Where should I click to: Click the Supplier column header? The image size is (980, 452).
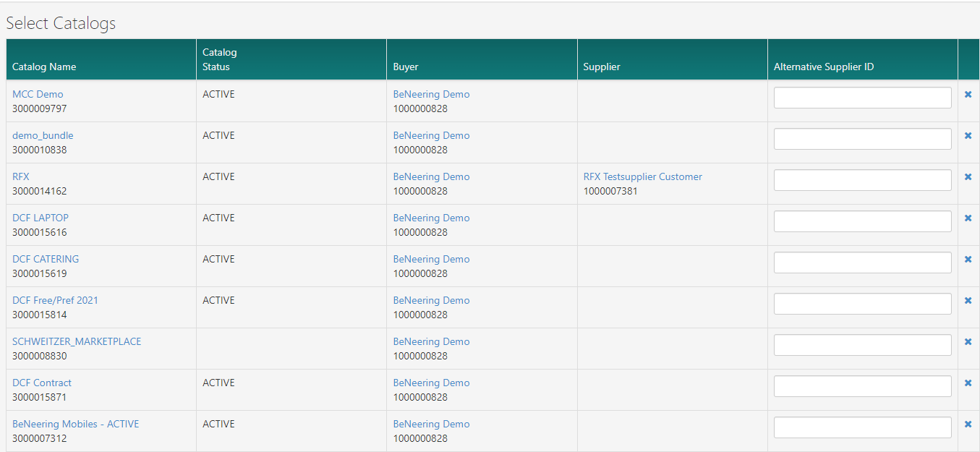[602, 67]
